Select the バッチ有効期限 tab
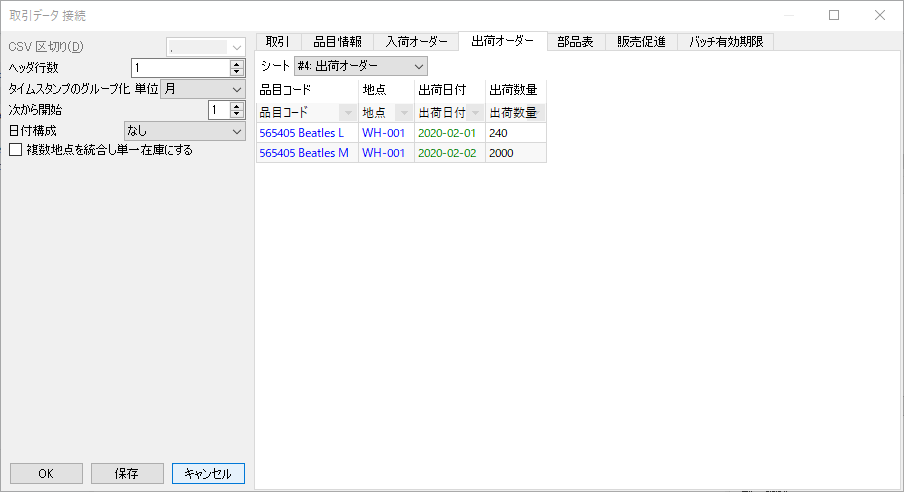The width and height of the screenshot is (904, 492). (725, 42)
